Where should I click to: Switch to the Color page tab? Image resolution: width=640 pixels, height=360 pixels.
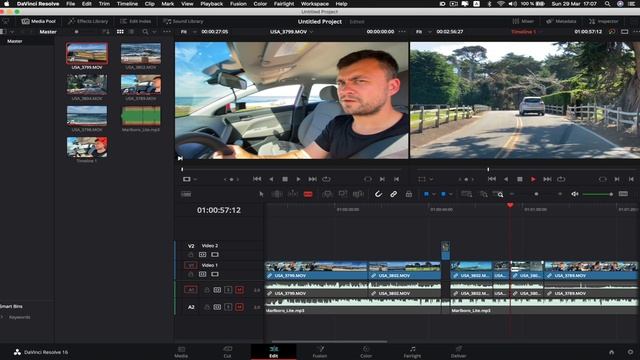click(x=366, y=351)
